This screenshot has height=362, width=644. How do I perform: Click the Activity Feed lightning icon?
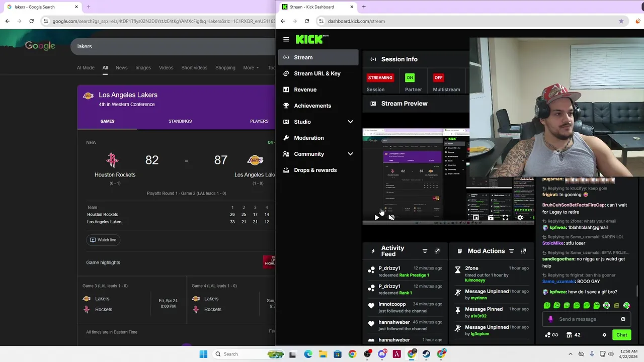(373, 251)
